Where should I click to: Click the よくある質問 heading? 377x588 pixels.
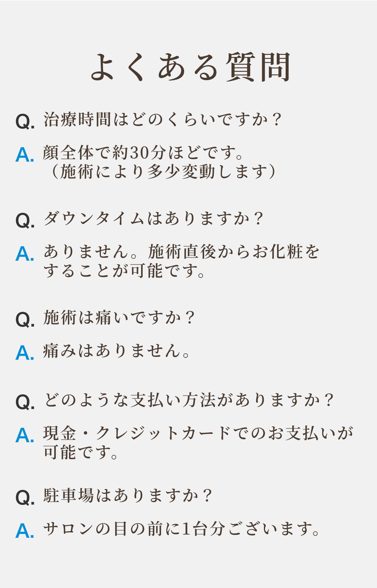point(190,67)
